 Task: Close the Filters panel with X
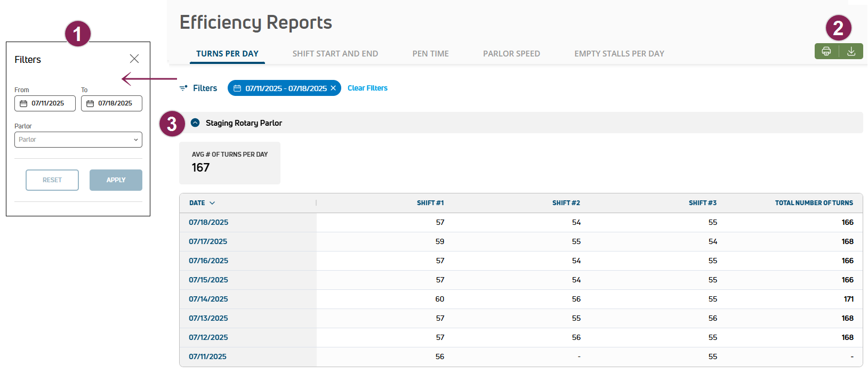point(134,59)
